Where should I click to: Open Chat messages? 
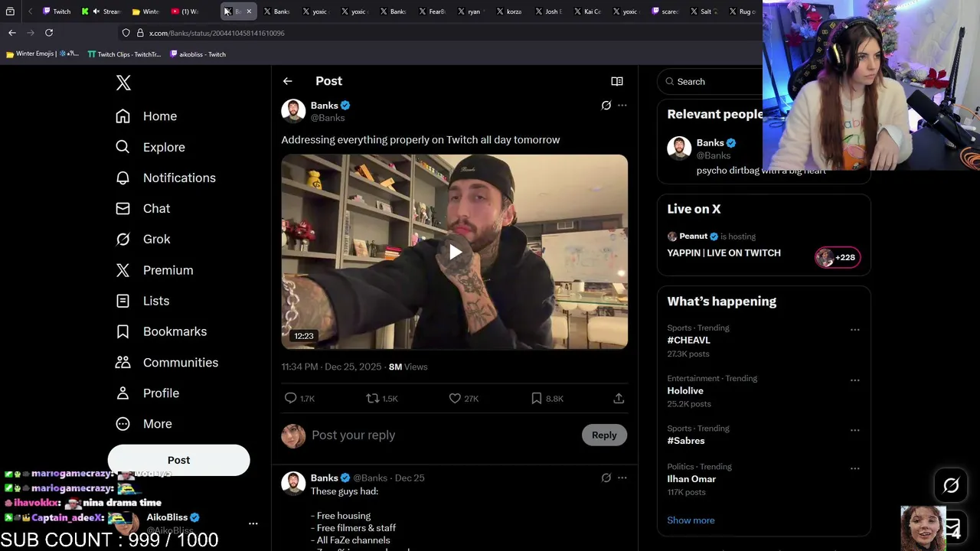pyautogui.click(x=143, y=208)
